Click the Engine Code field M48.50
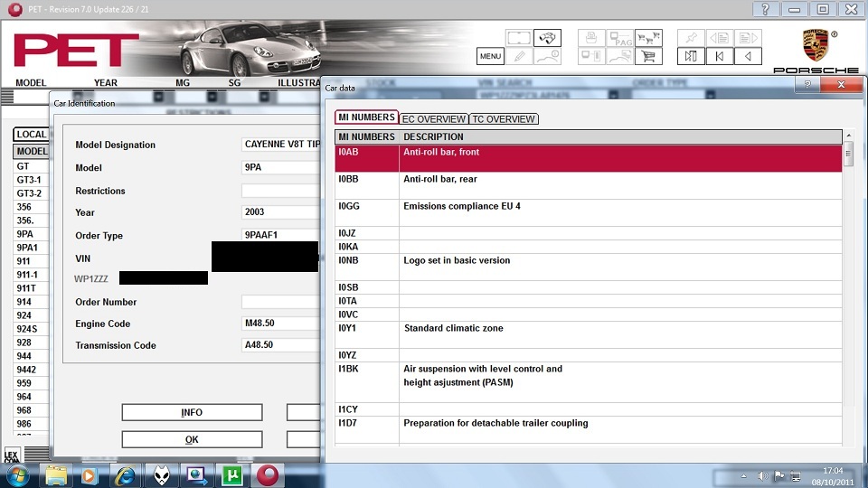 [280, 324]
